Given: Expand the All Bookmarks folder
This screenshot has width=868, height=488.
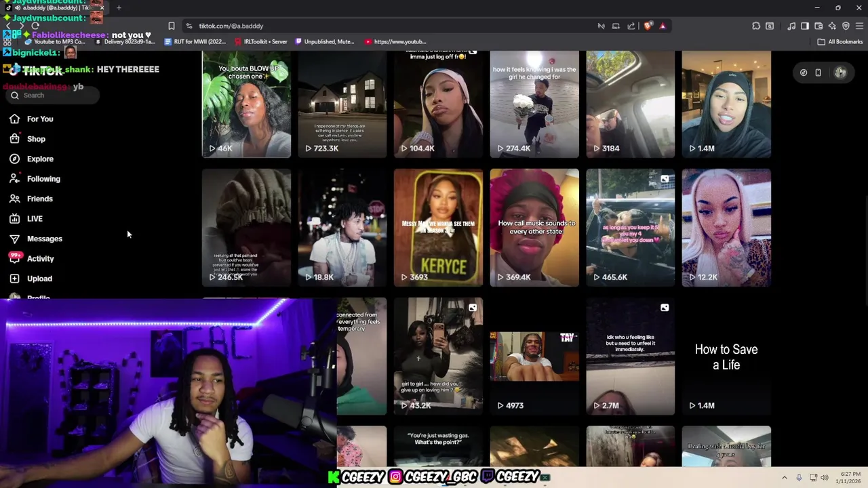Looking at the screenshot, I should tap(840, 42).
